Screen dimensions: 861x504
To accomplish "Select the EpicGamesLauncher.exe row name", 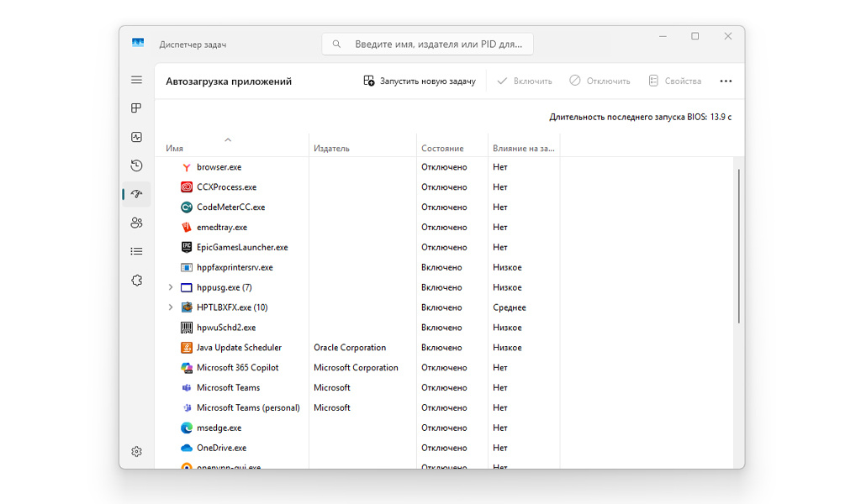I will (x=242, y=247).
